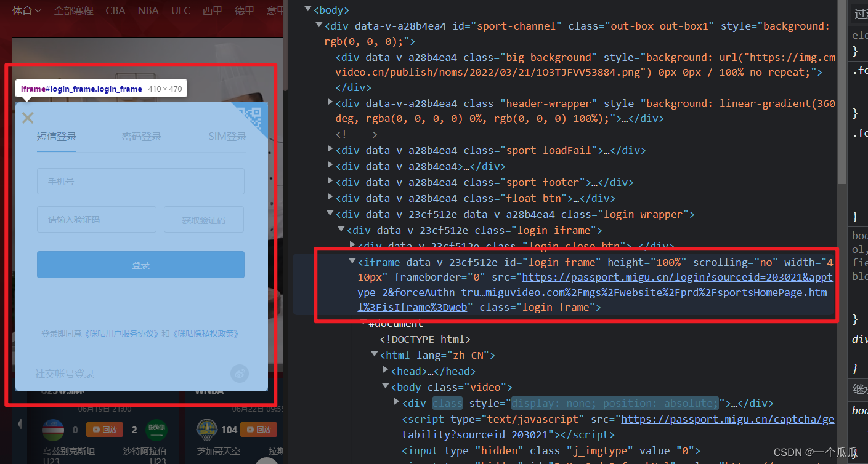Viewport: 868px width, 464px height.
Task: Expand the float-btn div node
Action: 330,197
